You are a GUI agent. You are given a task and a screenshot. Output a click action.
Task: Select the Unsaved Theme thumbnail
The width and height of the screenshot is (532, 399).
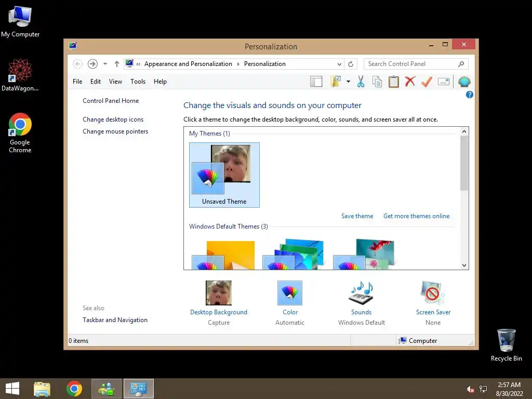pos(224,175)
